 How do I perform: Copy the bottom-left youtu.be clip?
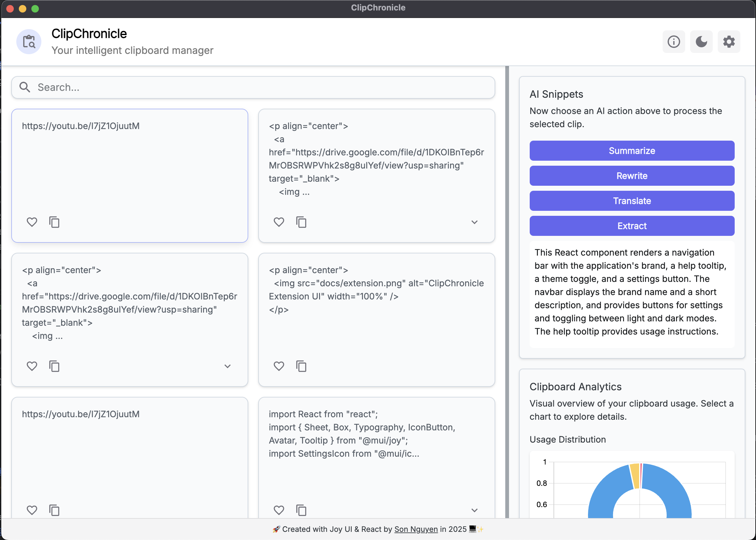tap(54, 510)
